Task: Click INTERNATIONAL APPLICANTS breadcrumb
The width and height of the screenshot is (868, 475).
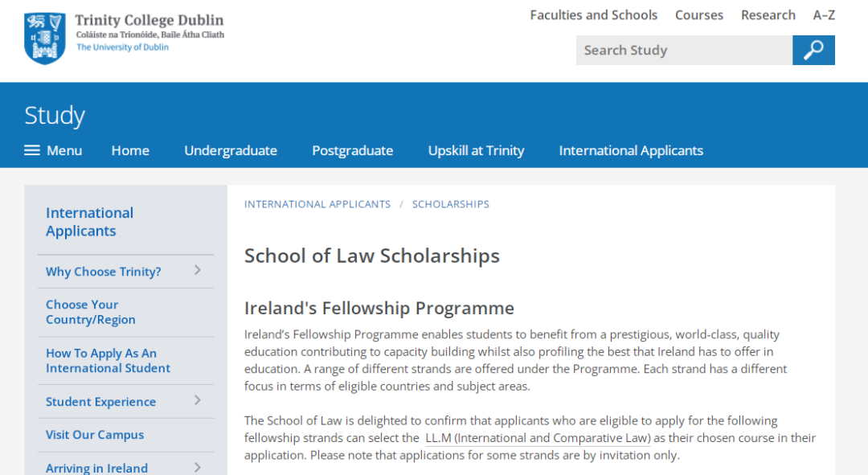Action: point(317,204)
